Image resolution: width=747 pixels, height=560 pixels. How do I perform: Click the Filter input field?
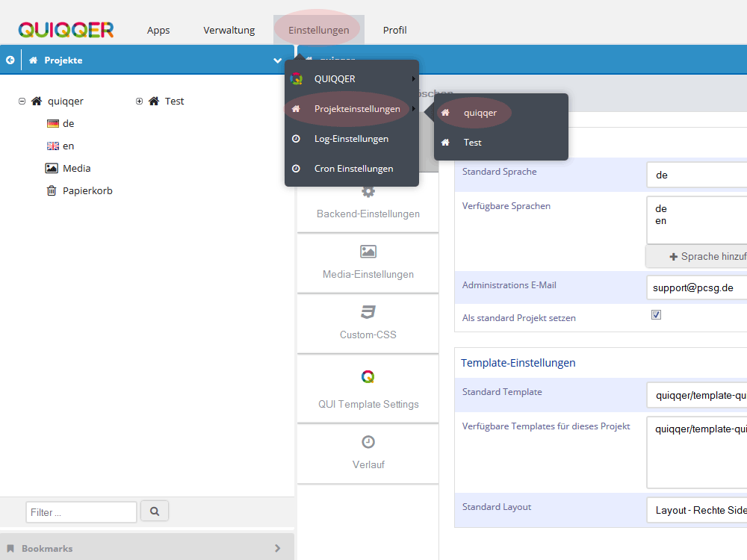pos(81,512)
